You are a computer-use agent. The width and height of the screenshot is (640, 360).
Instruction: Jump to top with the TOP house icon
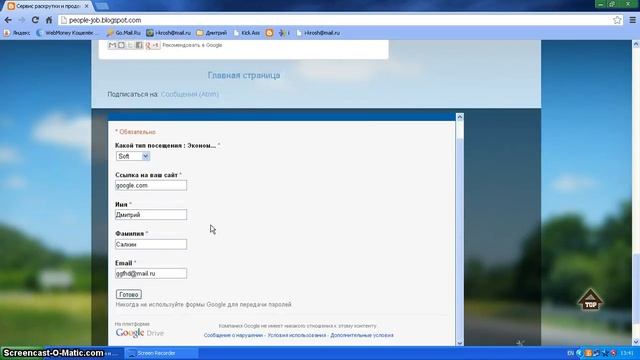pyautogui.click(x=590, y=300)
